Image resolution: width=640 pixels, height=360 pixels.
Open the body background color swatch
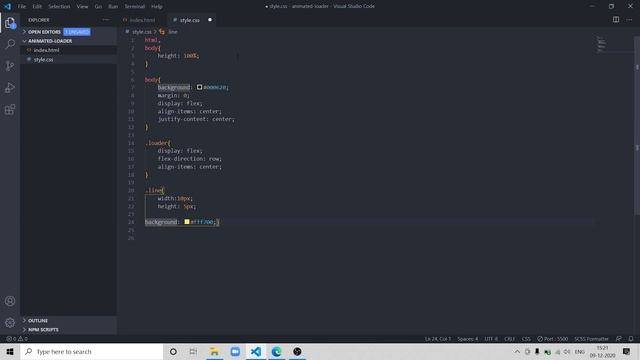pos(200,87)
